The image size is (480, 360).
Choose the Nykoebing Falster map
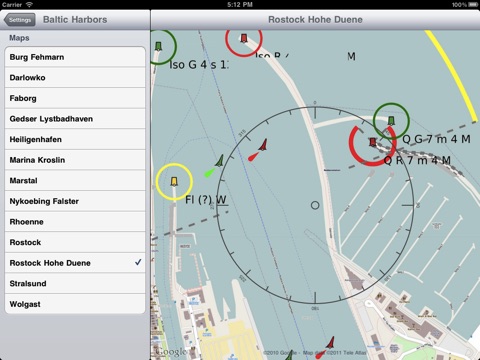[x=75, y=201]
